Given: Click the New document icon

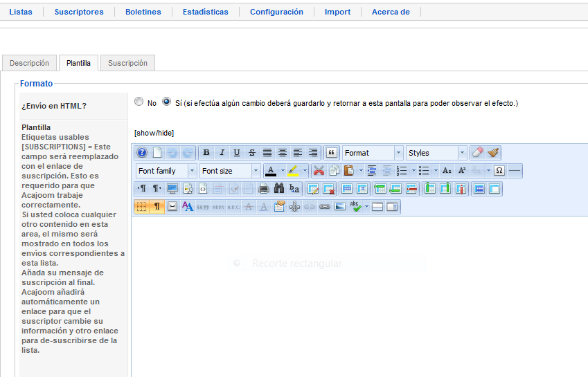Looking at the screenshot, I should pos(157,153).
